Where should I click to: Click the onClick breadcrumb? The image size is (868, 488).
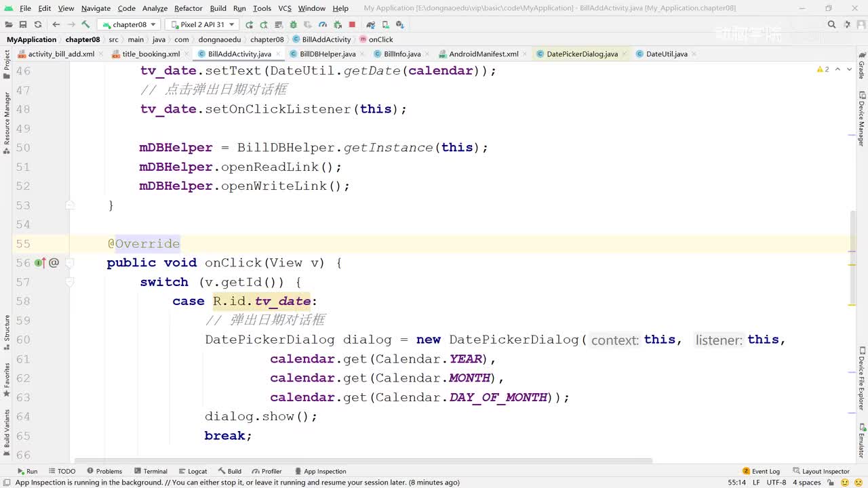[376, 39]
